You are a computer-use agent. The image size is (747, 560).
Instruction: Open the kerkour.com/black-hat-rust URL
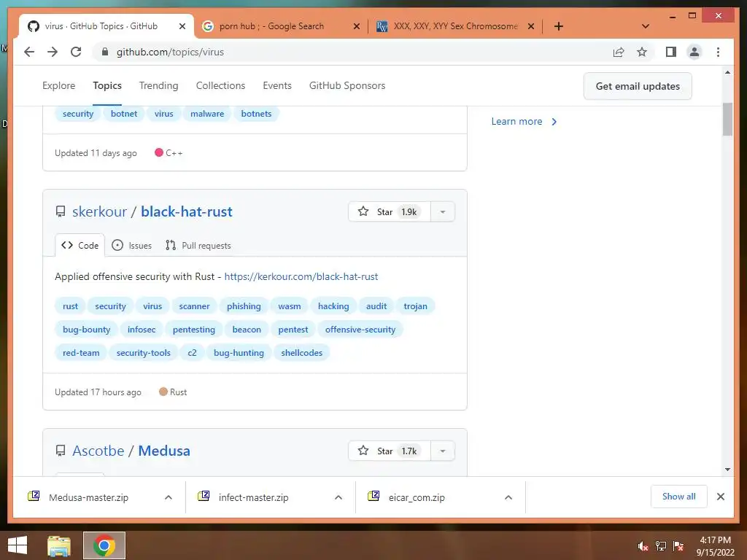pos(301,276)
